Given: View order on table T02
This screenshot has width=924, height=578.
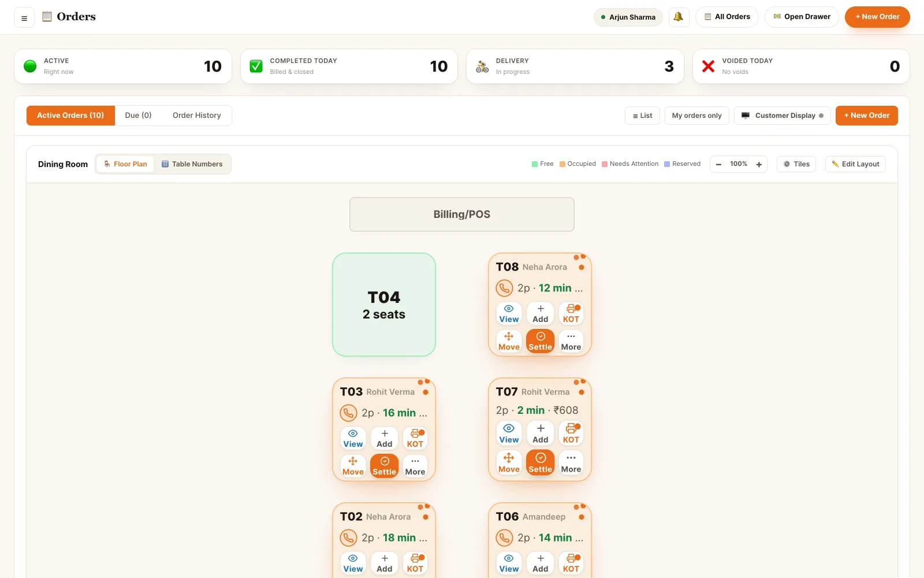Looking at the screenshot, I should pos(353,564).
